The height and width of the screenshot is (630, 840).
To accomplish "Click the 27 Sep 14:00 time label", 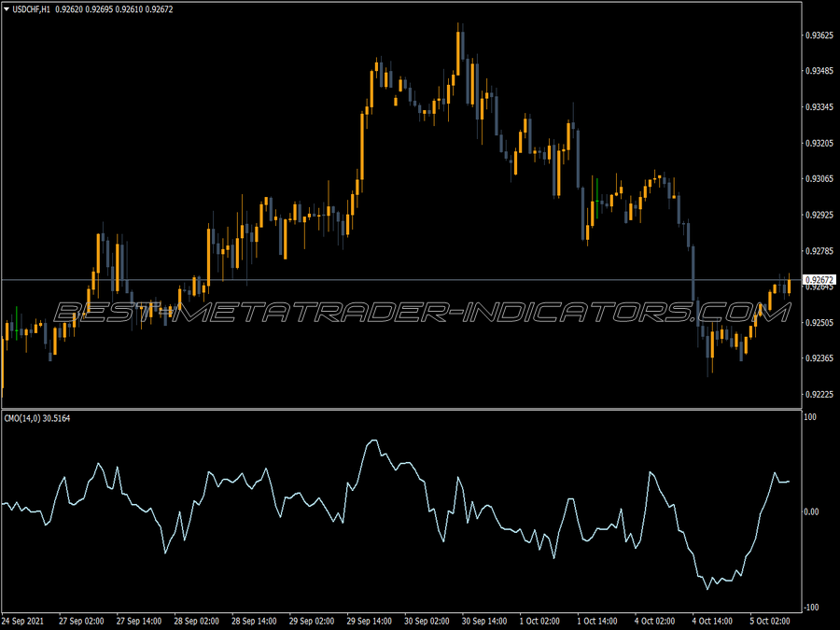I will coord(139,621).
